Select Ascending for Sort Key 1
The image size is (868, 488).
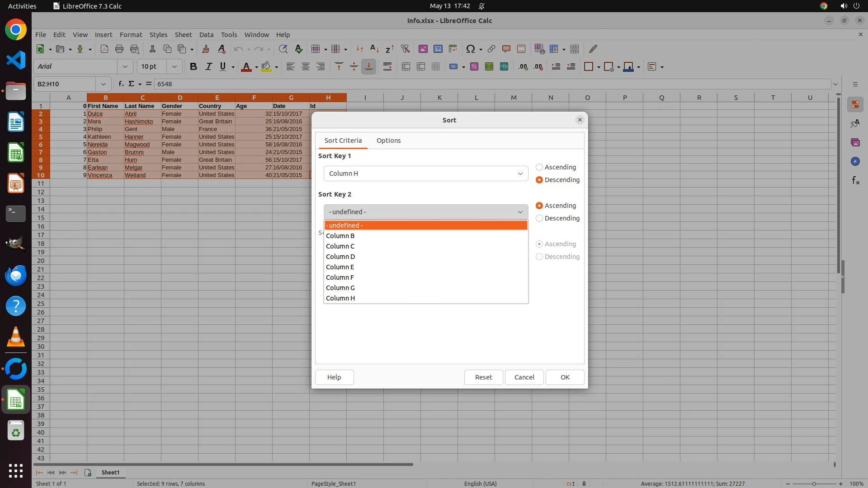point(539,167)
